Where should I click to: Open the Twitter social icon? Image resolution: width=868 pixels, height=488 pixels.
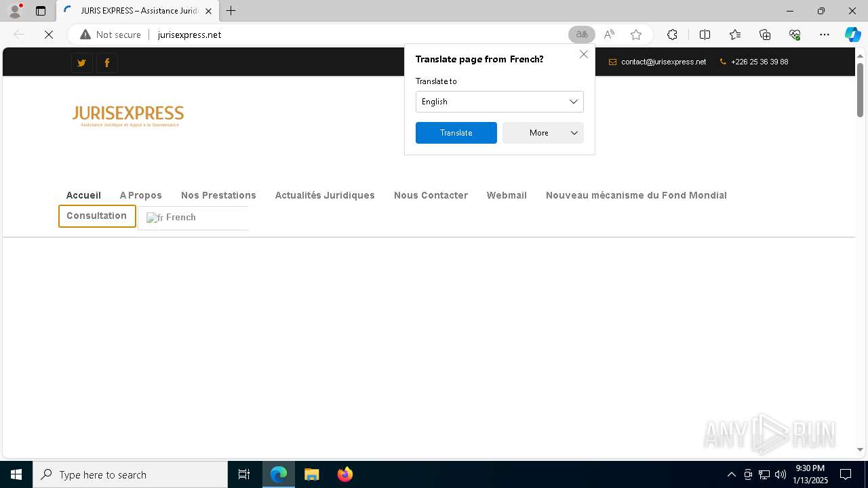pyautogui.click(x=81, y=63)
